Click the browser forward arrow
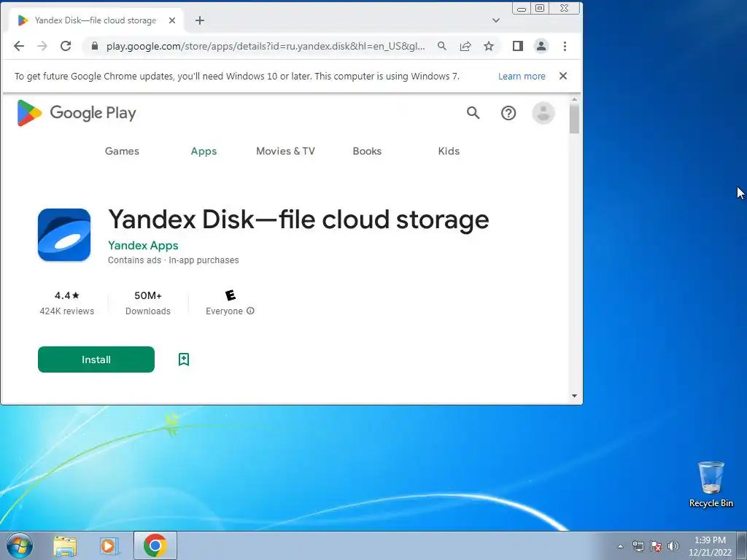Screen dimensions: 747x560 [x=42, y=46]
